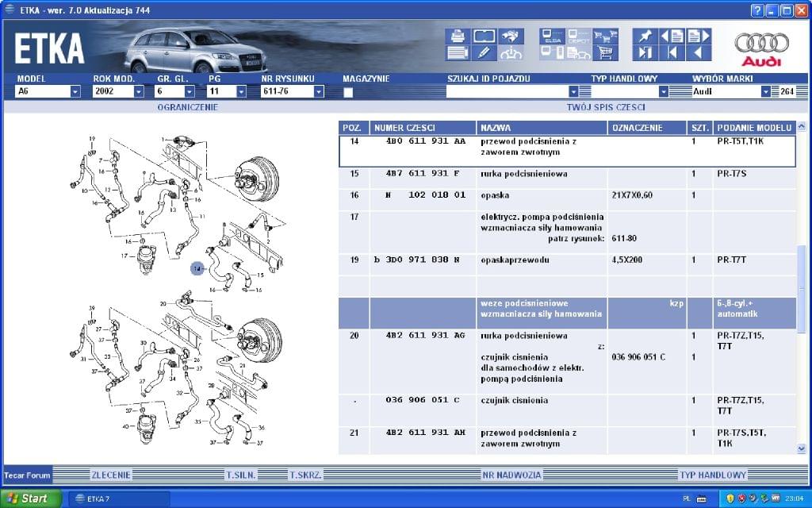Image resolution: width=812 pixels, height=508 pixels.
Task: Click the NUMER CZESCI column header
Action: tap(423, 128)
